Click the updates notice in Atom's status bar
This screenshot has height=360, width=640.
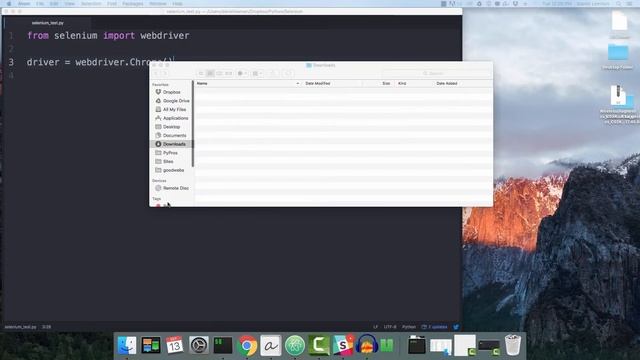[434, 327]
